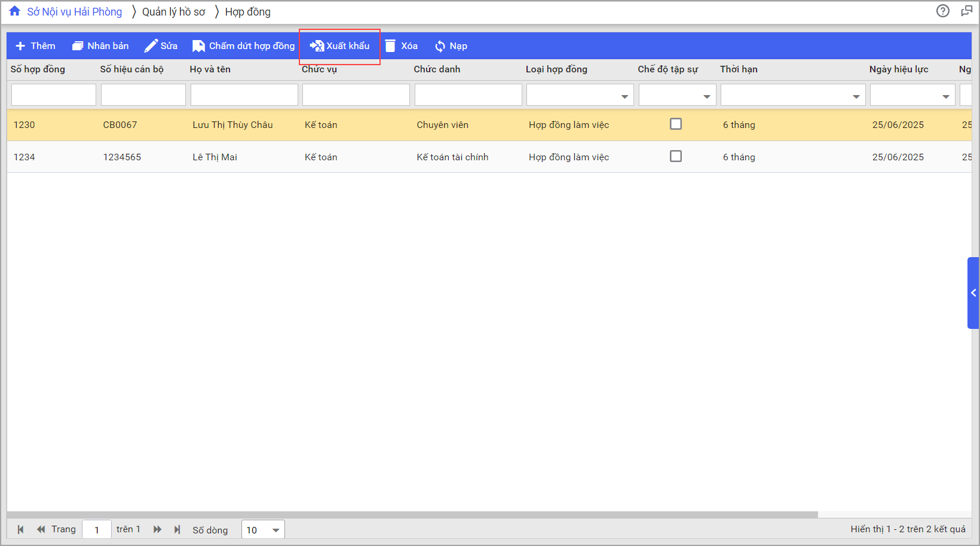Click cell Chuyên viên

pos(443,125)
